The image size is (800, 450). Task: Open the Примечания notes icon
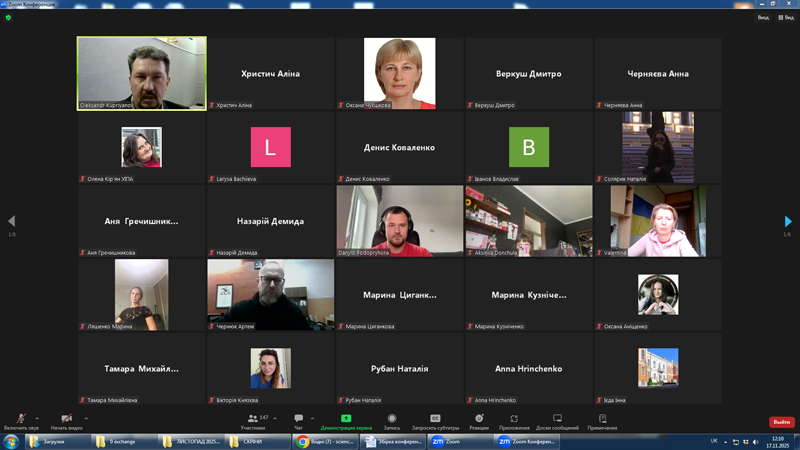(x=602, y=419)
